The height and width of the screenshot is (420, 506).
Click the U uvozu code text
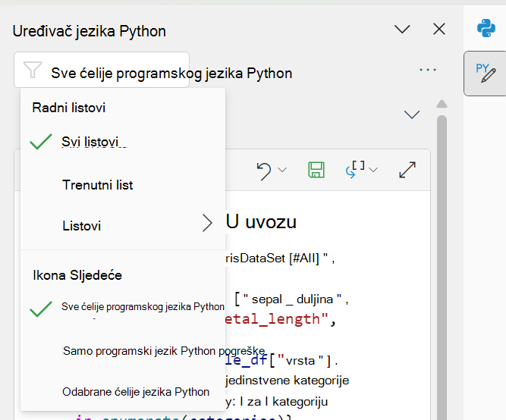[x=261, y=221]
